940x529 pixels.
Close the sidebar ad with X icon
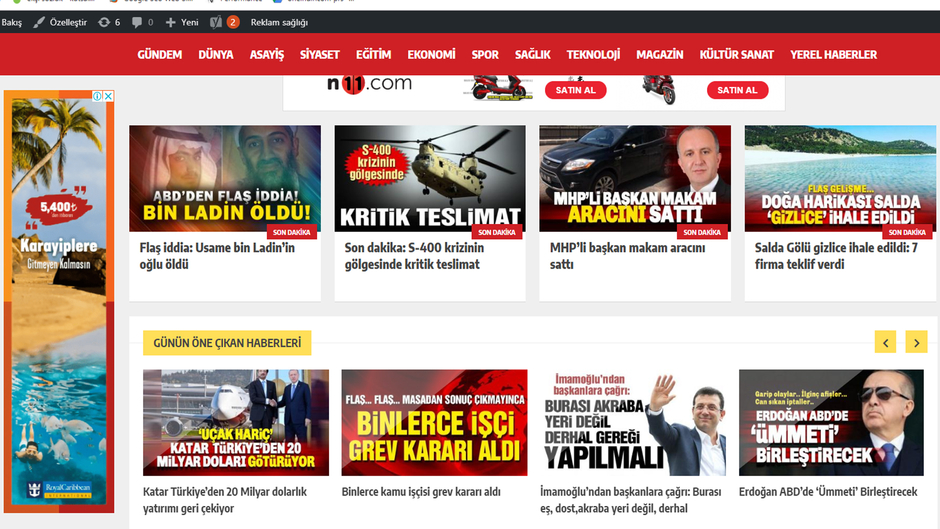click(109, 96)
